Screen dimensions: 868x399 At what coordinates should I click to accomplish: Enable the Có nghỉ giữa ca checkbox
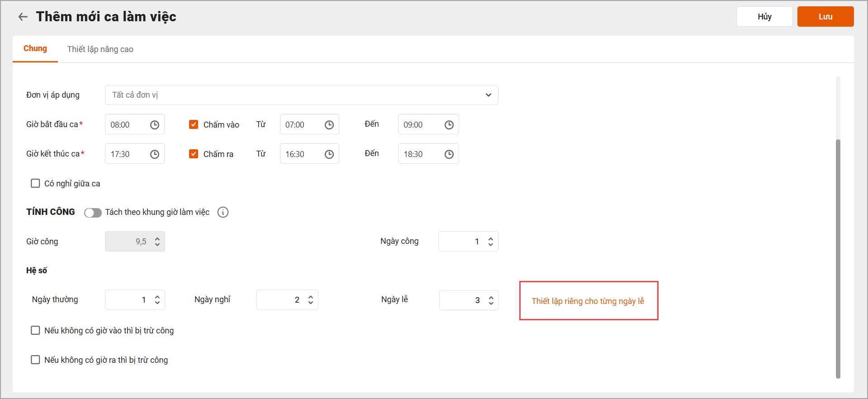(x=35, y=183)
